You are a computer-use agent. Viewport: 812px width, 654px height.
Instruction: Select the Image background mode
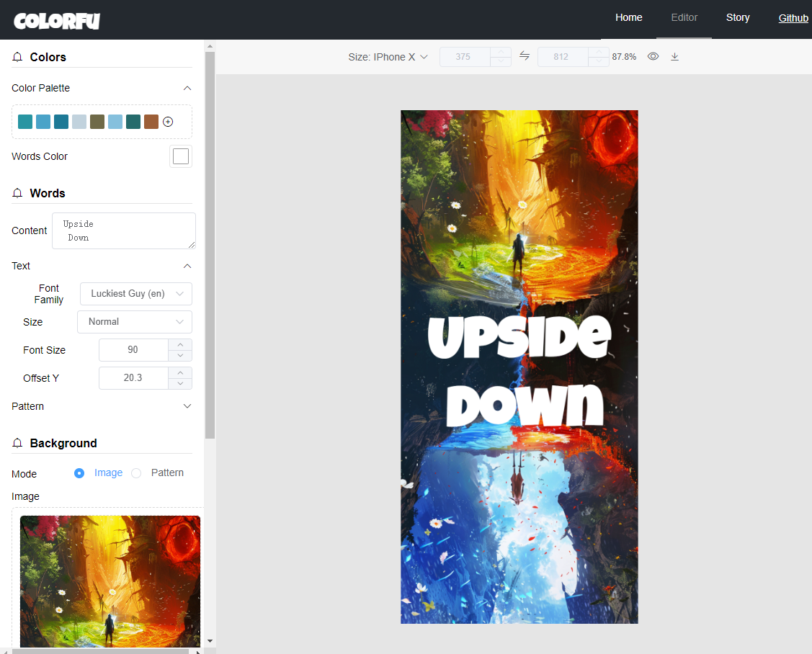pos(79,473)
